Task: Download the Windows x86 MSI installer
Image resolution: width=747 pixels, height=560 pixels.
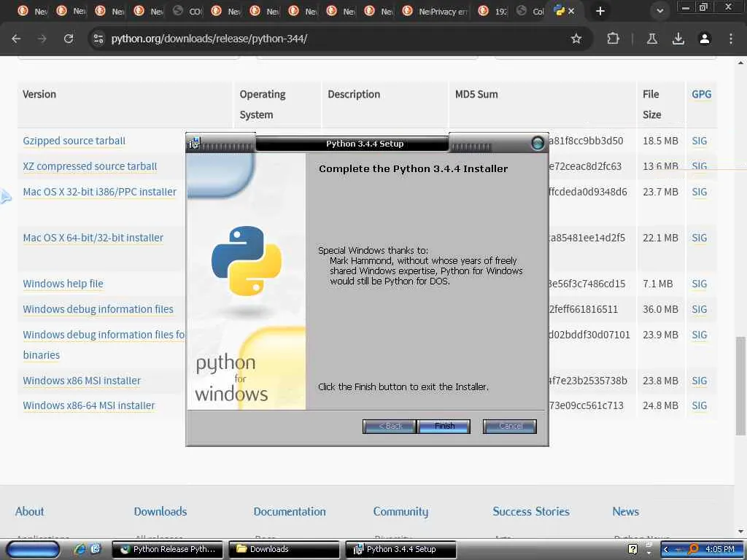Action: [x=82, y=381]
